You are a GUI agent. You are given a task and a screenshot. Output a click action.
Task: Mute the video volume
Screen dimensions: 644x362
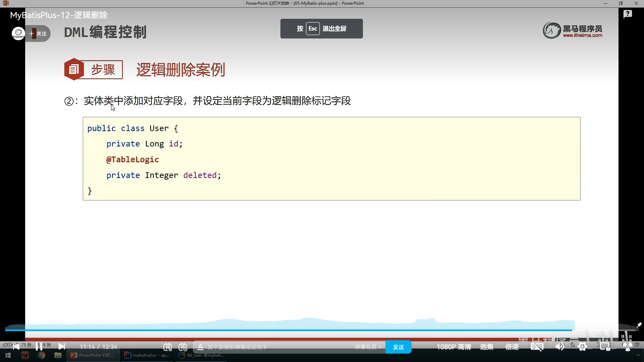click(559, 347)
